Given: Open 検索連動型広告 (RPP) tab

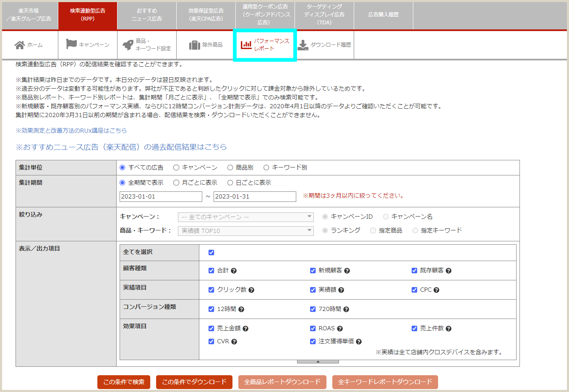Looking at the screenshot, I should coord(88,15).
